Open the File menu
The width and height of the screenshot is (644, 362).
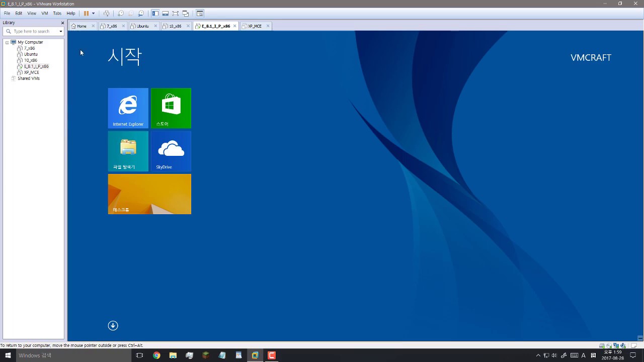click(7, 13)
